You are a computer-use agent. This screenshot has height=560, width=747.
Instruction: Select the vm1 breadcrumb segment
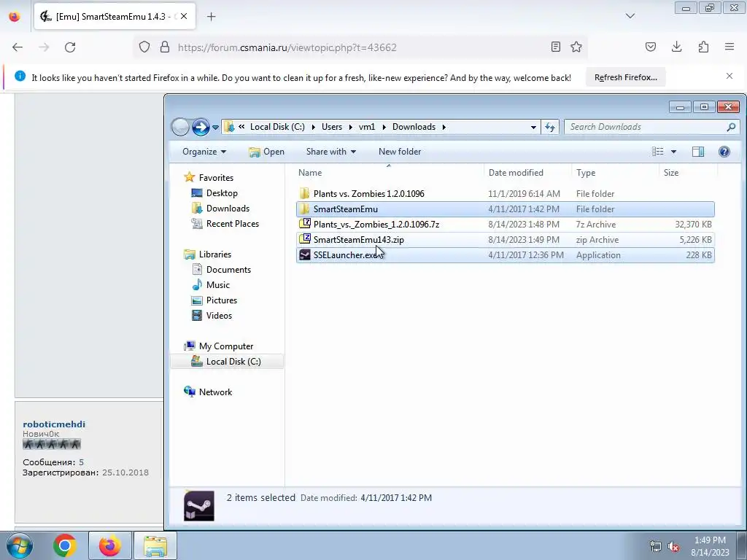coord(367,127)
